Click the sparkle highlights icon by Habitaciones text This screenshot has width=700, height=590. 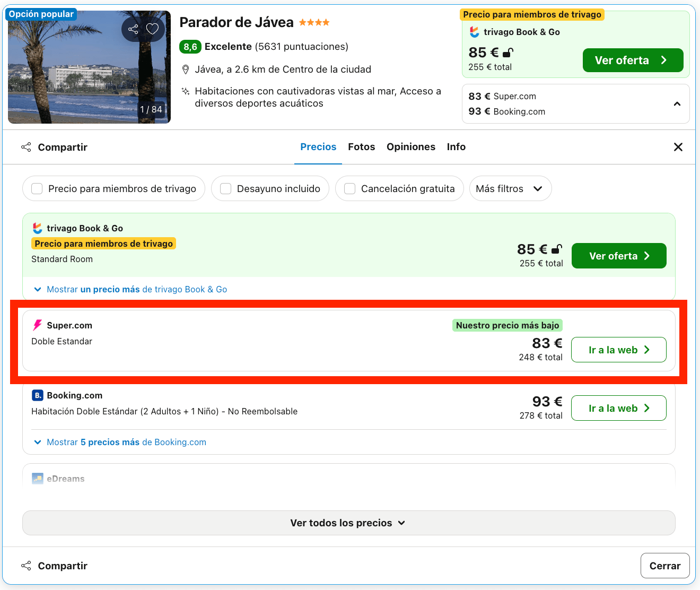(186, 91)
